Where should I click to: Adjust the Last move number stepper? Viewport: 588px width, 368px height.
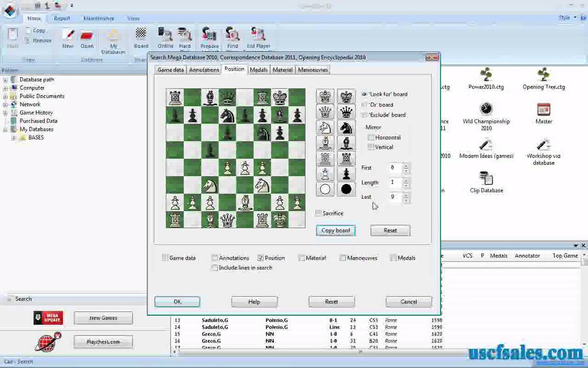pos(406,197)
